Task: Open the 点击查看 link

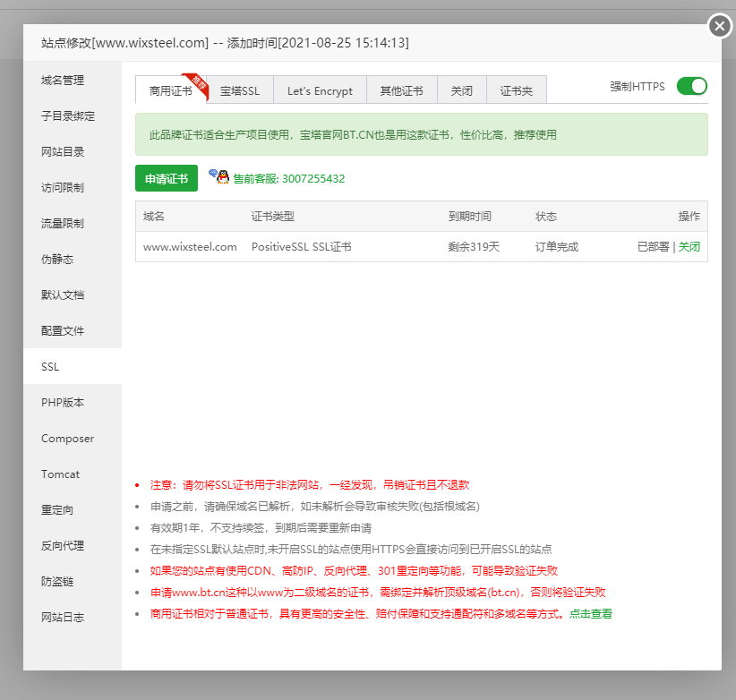Action: point(590,614)
